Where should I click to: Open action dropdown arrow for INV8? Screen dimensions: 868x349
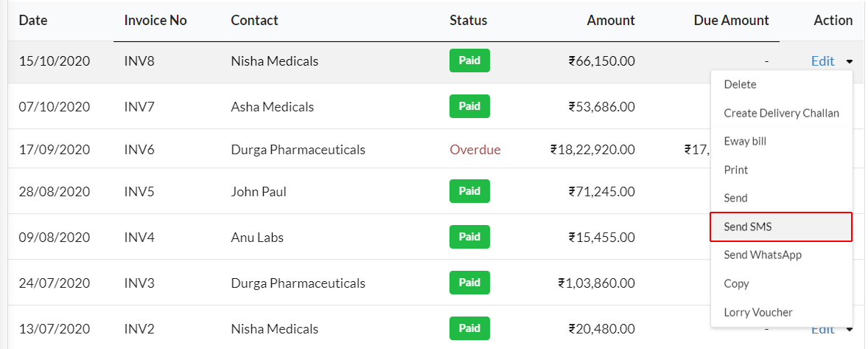point(849,61)
